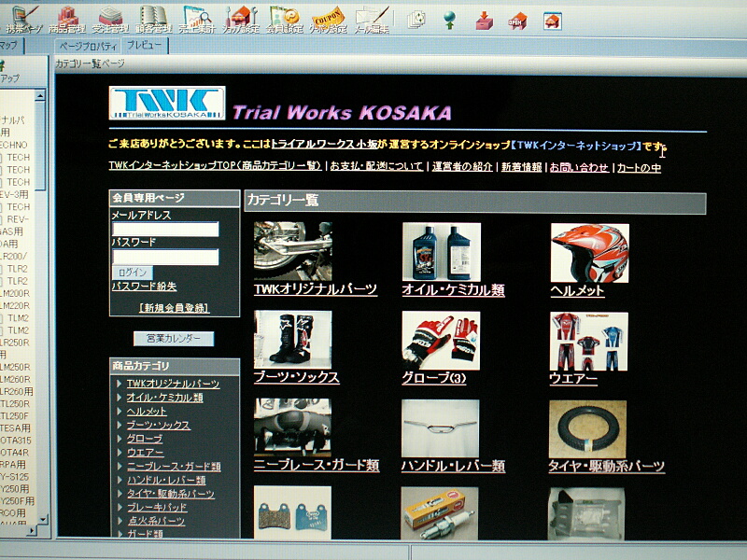The width and height of the screenshot is (747, 560).
Task: Click the TWK logo image
Action: tap(167, 103)
